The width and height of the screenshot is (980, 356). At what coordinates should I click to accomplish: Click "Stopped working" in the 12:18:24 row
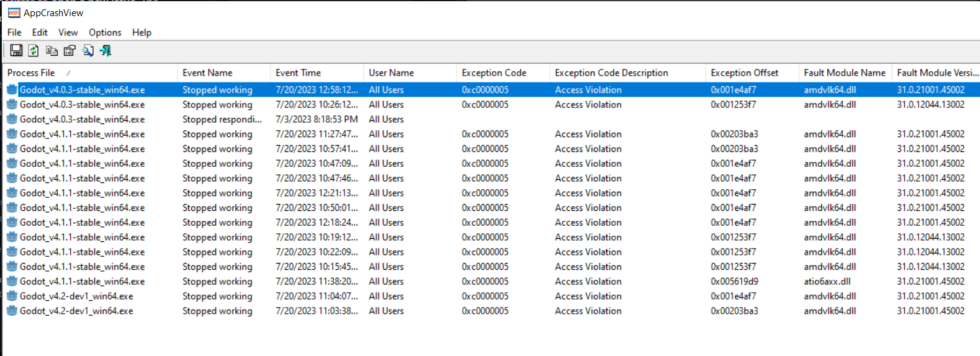[217, 222]
